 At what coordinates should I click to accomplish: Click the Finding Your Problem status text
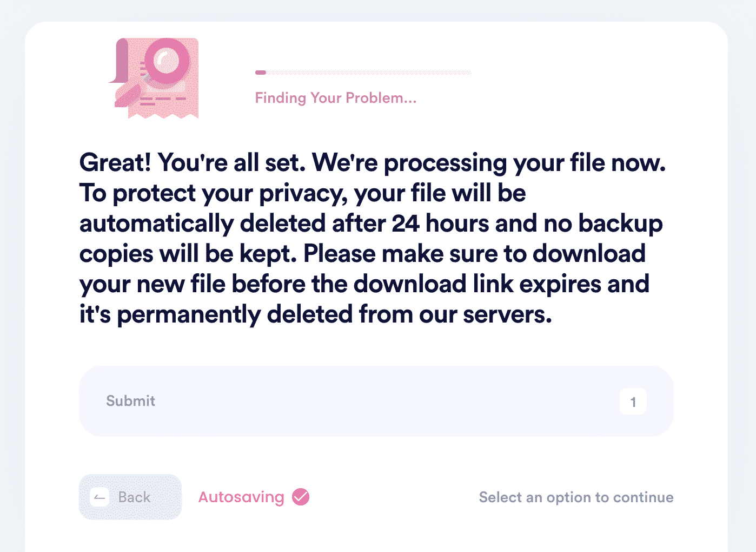click(x=336, y=98)
